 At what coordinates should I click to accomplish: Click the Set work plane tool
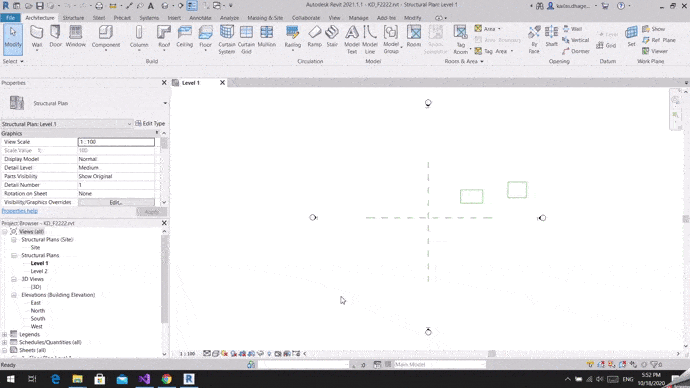tap(631, 37)
